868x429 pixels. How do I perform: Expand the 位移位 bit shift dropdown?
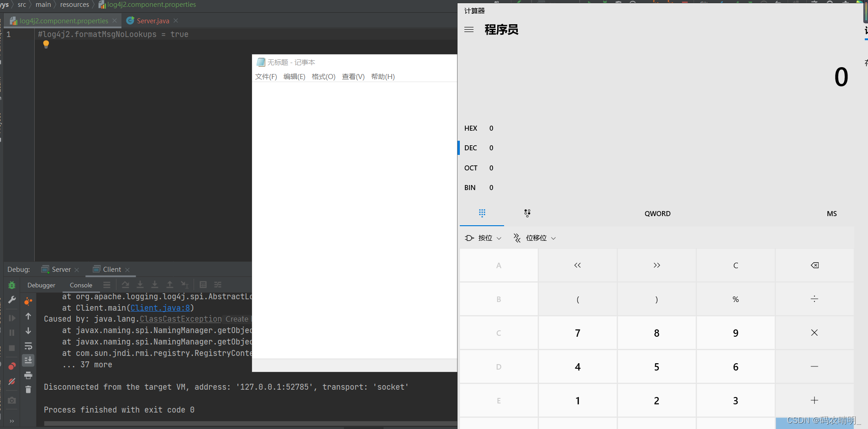click(534, 238)
